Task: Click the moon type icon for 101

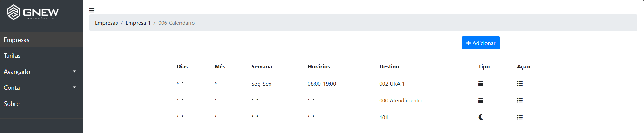Action: click(x=481, y=117)
